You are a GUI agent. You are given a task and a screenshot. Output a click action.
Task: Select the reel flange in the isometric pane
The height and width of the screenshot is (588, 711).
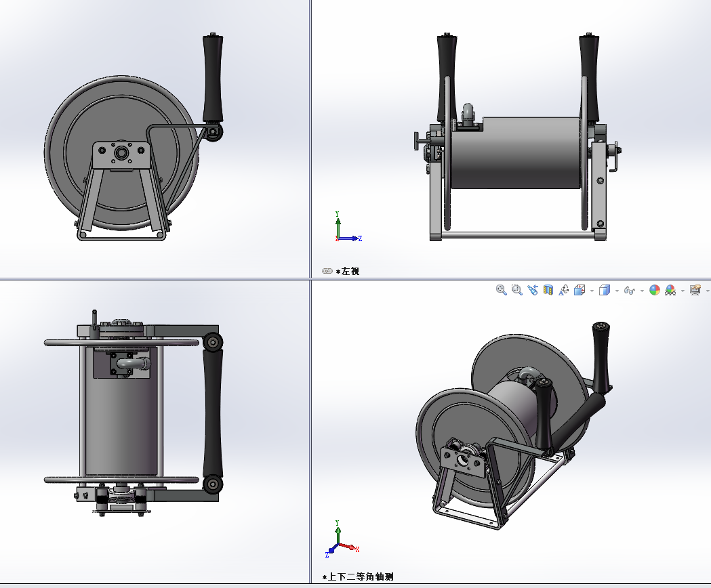point(474,449)
